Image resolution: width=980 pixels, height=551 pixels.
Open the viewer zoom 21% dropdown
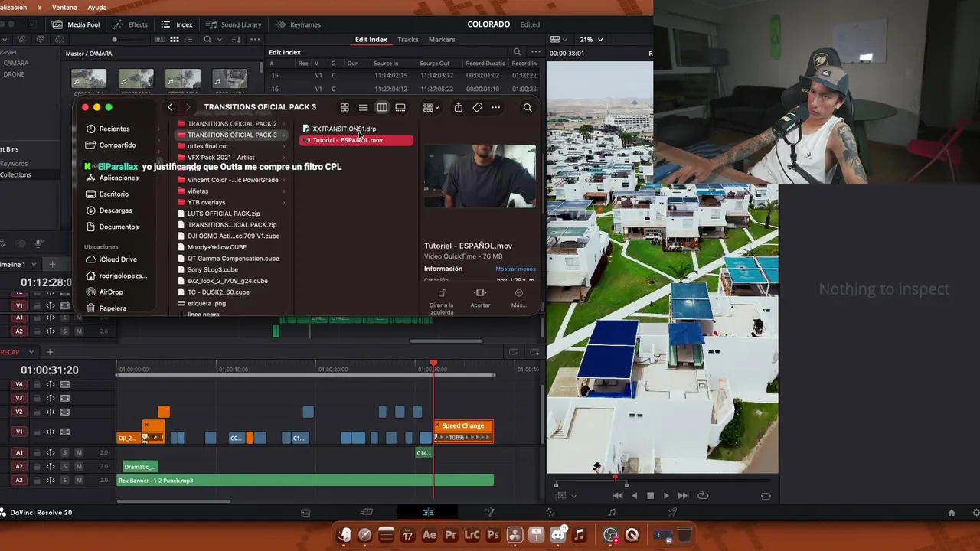(591, 39)
